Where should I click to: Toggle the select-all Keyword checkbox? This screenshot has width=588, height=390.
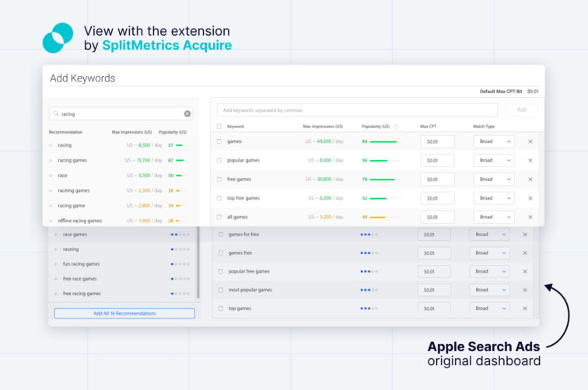coord(219,127)
